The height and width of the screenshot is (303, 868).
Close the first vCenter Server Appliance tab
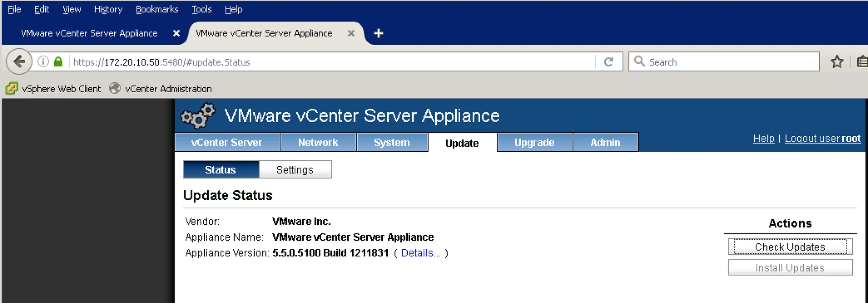click(176, 33)
